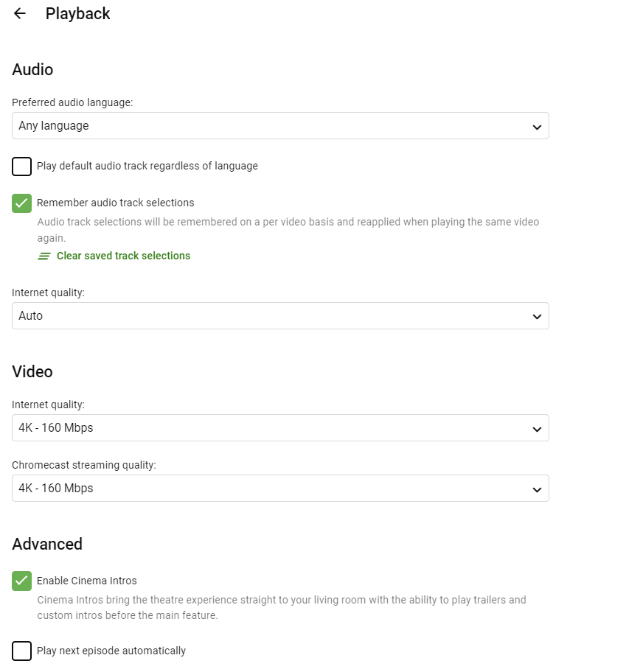Click chevron on Video Internet quality
Viewport: 643px width, 672px height.
537,428
